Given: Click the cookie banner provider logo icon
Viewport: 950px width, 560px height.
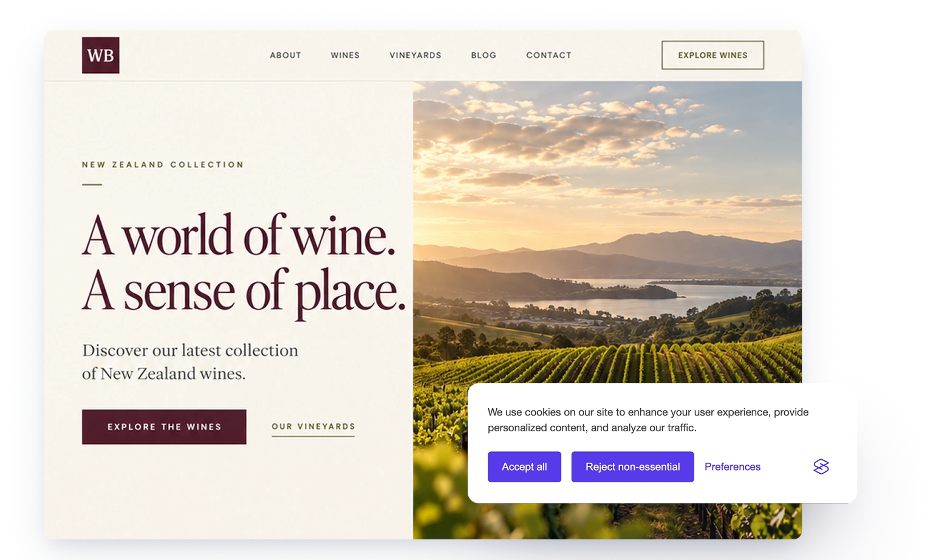Looking at the screenshot, I should [821, 466].
